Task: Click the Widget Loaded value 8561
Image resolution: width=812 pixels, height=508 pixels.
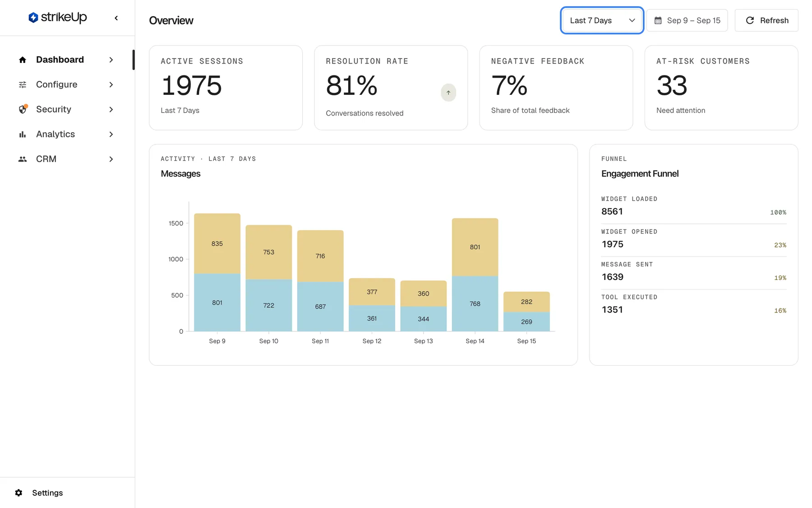Action: [x=612, y=211]
